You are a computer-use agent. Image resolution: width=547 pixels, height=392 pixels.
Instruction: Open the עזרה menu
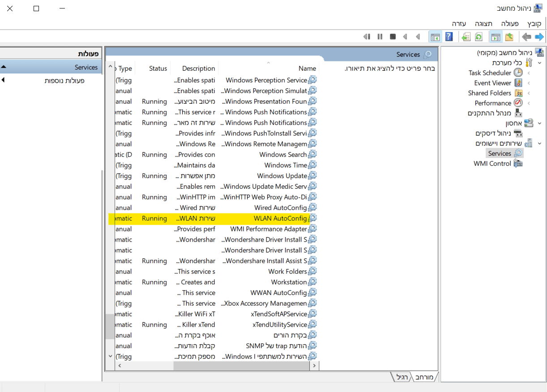(459, 24)
